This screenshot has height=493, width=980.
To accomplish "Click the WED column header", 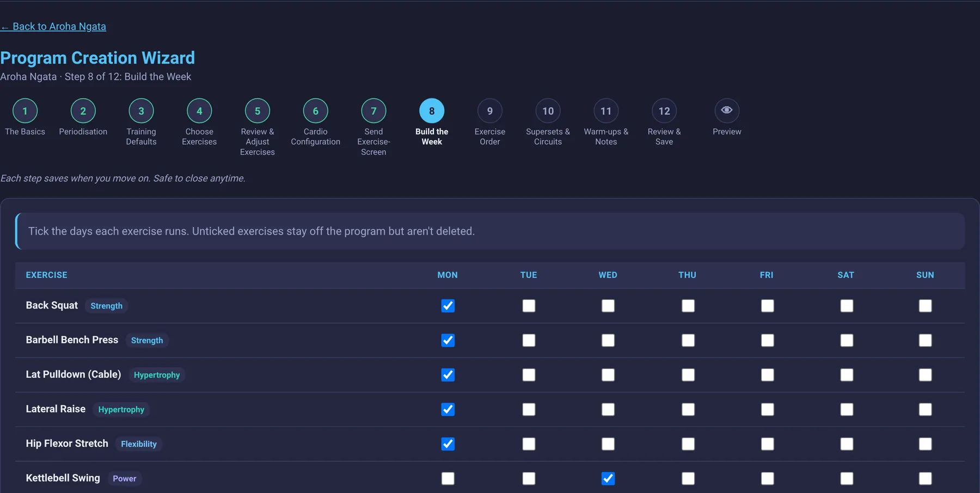I will point(608,275).
